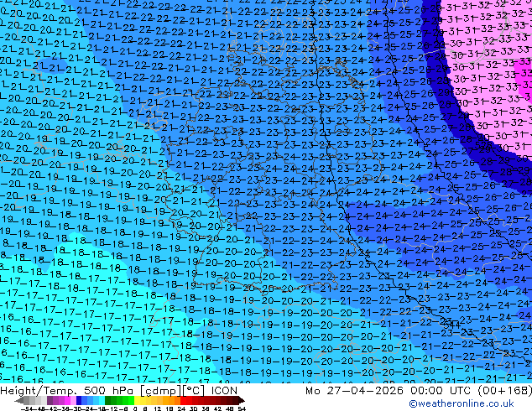
Task: Click the "(00+168)" forecast hour text
Action: 504,390
